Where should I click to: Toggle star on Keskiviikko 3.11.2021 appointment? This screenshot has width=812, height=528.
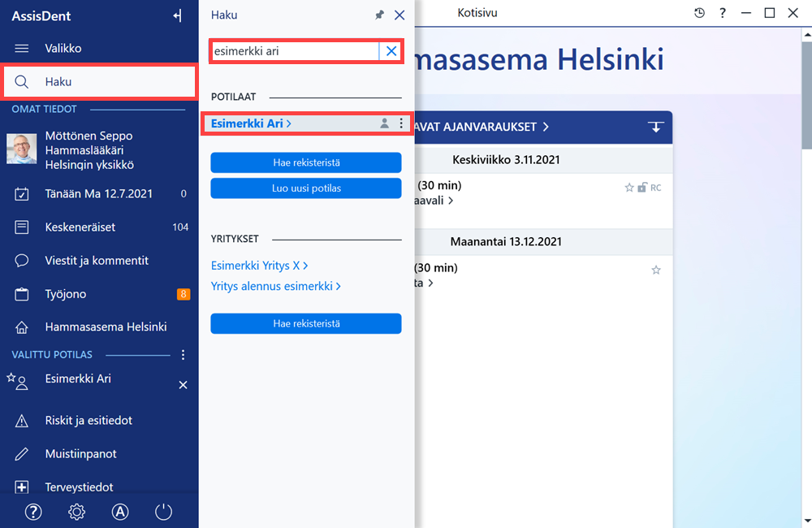[x=629, y=188]
